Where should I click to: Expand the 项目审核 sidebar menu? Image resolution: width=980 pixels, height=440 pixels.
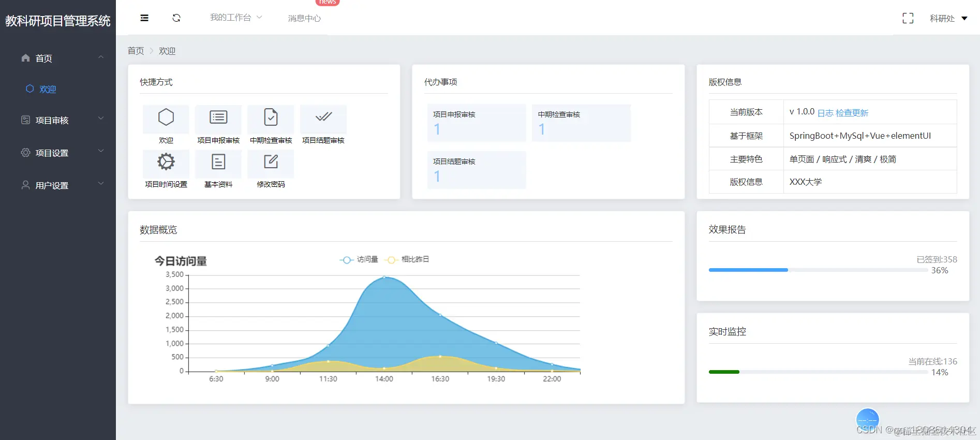pos(58,120)
